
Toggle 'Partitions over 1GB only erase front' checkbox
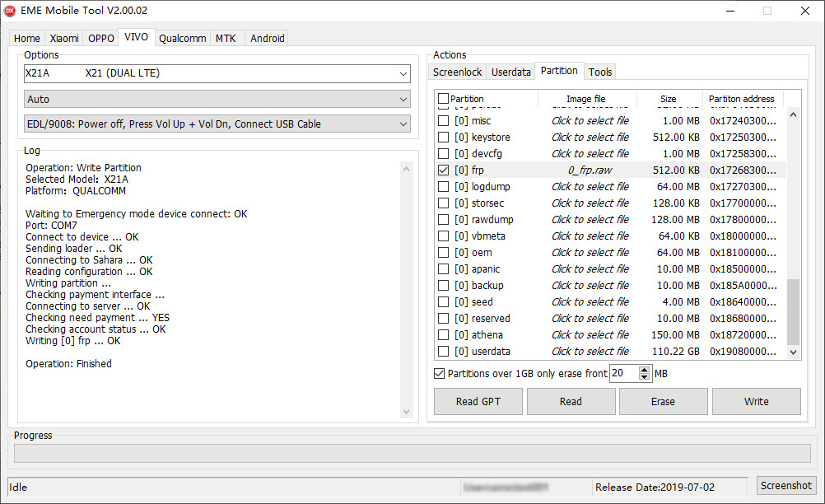(440, 374)
